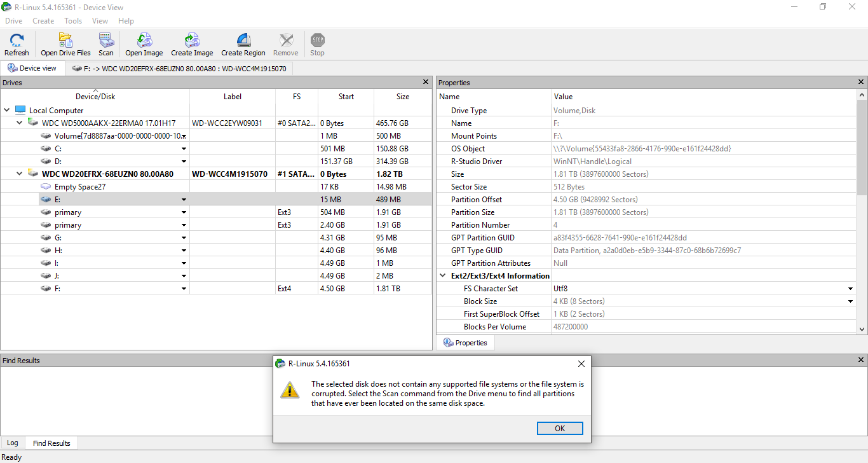
Task: Select the I: volume row
Action: [216, 263]
